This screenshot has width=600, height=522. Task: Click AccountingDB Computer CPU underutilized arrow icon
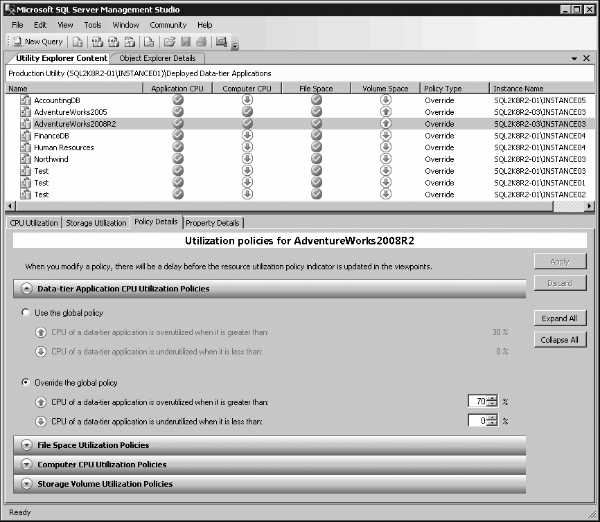click(x=247, y=100)
